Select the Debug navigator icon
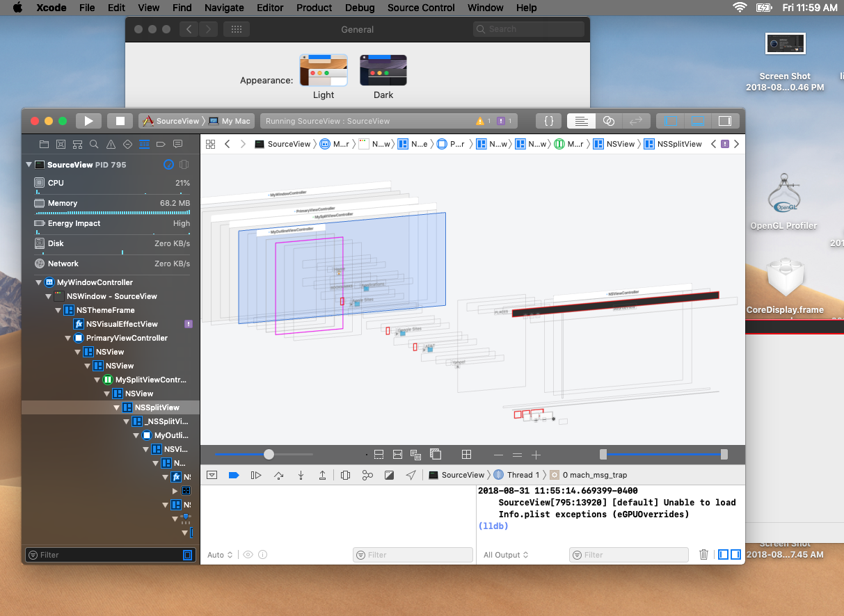The height and width of the screenshot is (616, 844). (x=144, y=144)
